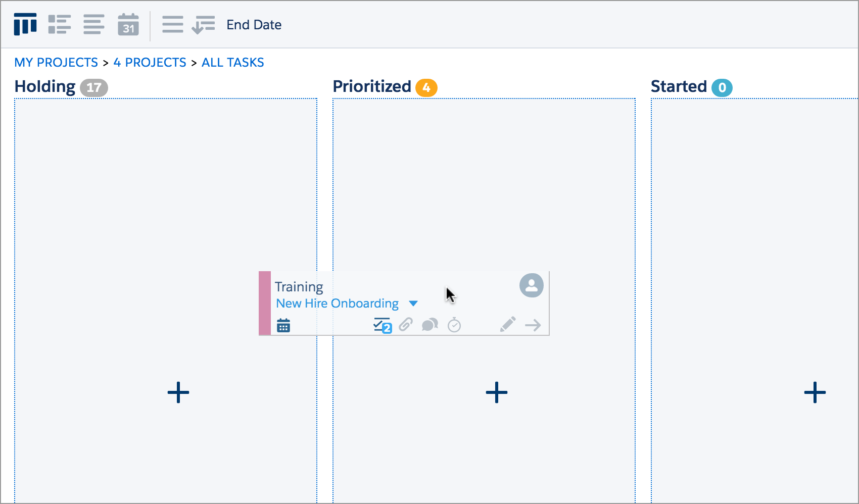Select the task list view icon
Screen dimensions: 859x504
[60, 24]
